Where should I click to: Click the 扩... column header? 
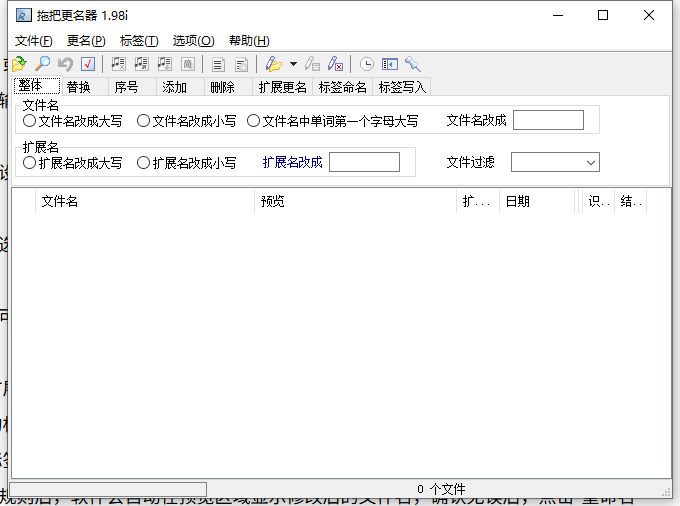478,201
